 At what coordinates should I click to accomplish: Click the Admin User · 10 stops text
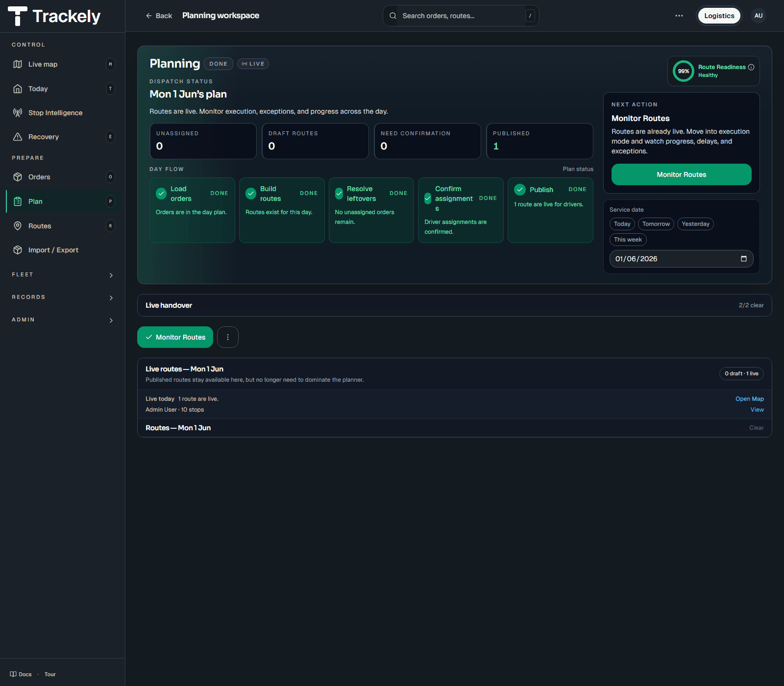(174, 410)
